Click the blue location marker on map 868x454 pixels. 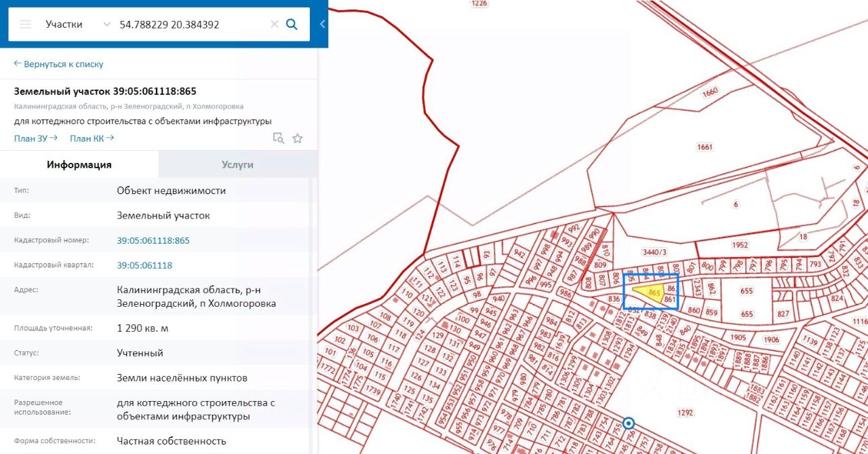point(629,423)
